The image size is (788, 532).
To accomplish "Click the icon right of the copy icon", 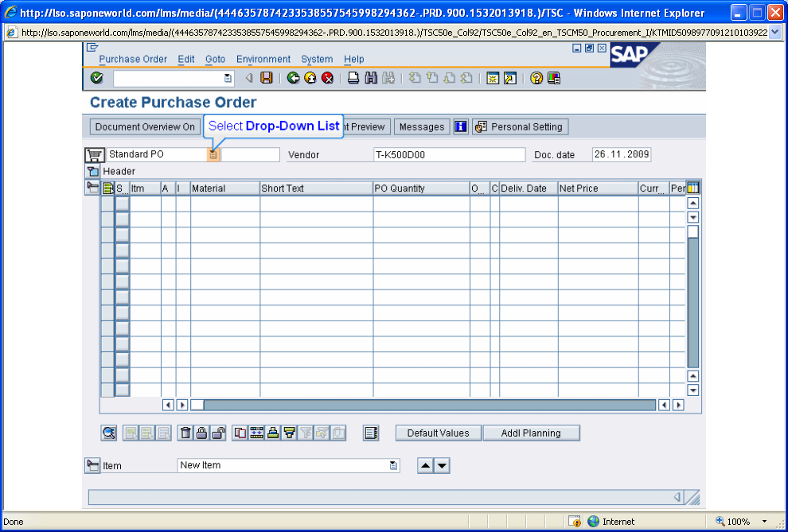I will point(257,433).
